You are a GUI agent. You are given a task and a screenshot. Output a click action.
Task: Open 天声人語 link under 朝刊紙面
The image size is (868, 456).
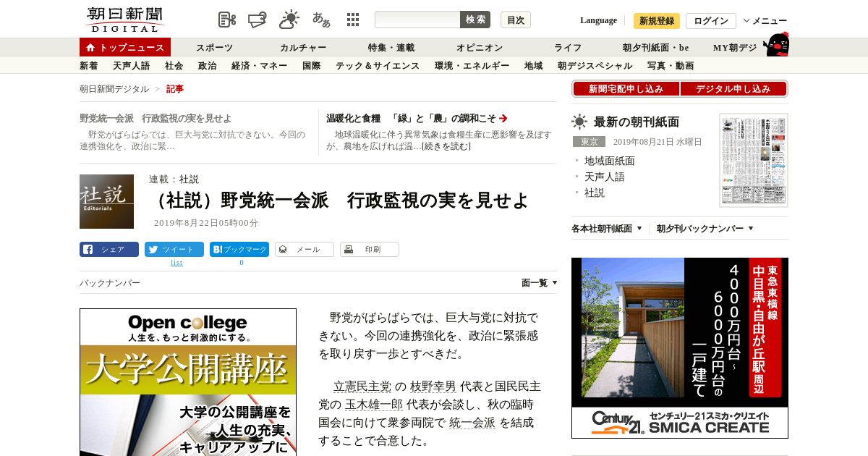[605, 177]
